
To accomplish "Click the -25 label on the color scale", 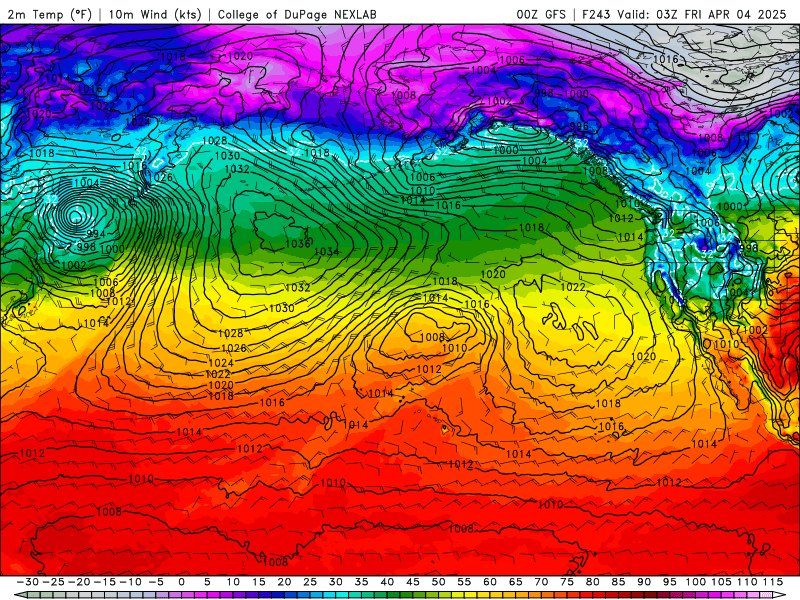I will pos(54,582).
